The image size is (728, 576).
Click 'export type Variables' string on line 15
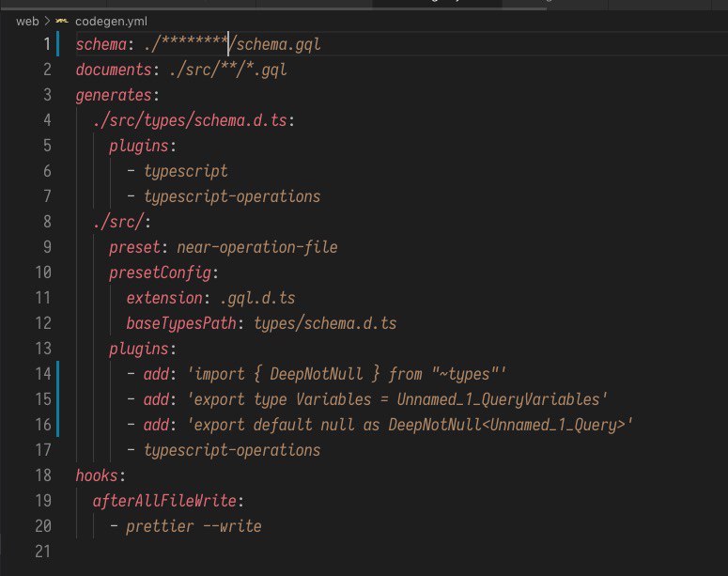click(x=397, y=399)
